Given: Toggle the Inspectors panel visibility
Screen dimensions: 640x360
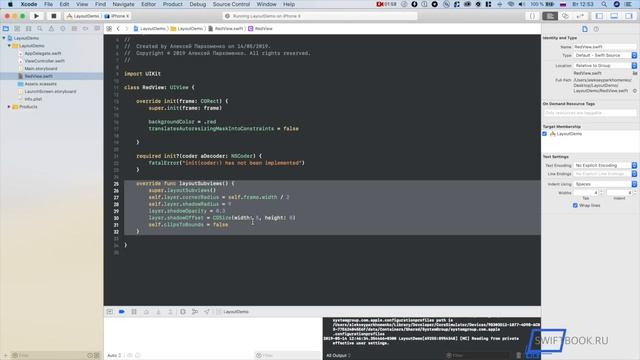Looking at the screenshot, I should click(629, 16).
